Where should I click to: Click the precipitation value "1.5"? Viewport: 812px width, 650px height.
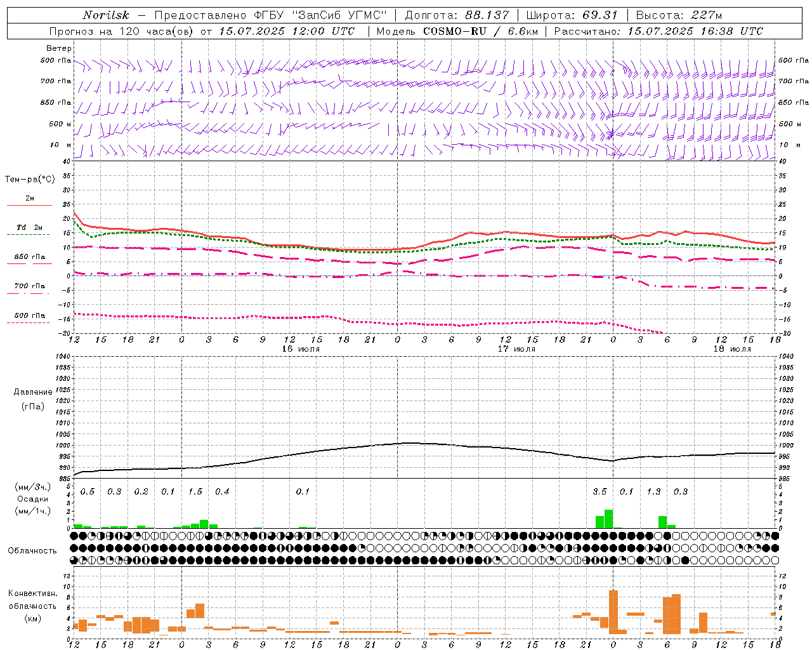point(195,492)
